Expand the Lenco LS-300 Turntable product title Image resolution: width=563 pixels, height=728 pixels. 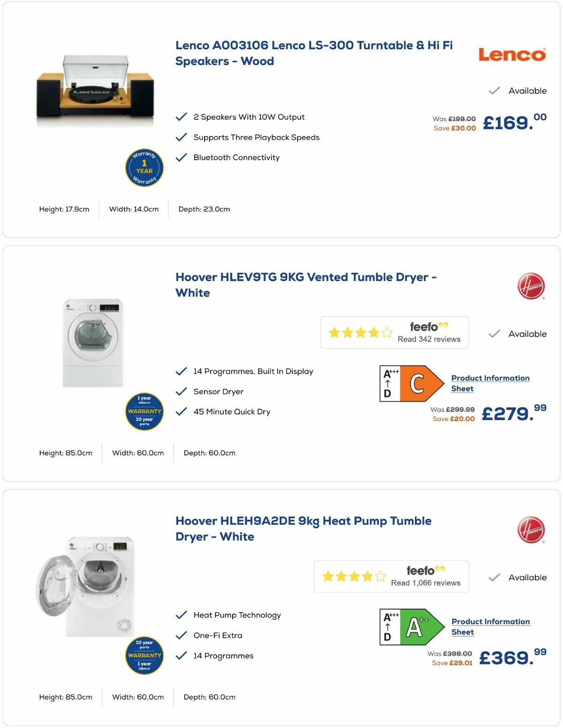(314, 53)
